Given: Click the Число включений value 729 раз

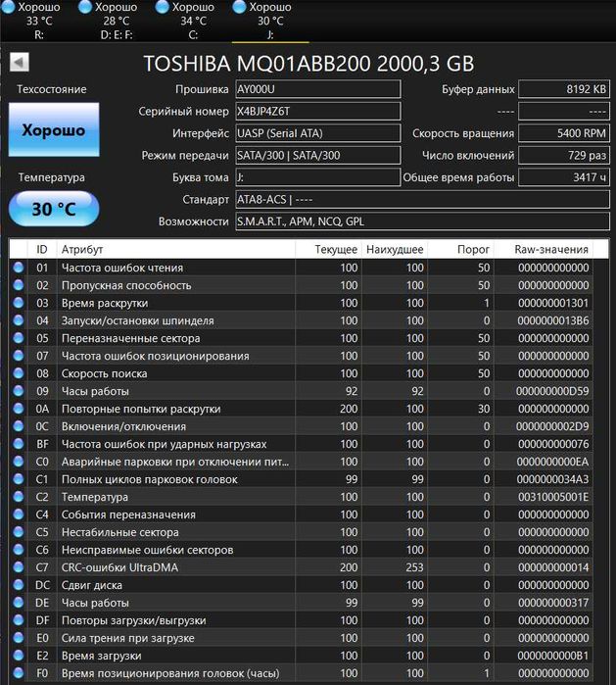Looking at the screenshot, I should pos(564,156).
